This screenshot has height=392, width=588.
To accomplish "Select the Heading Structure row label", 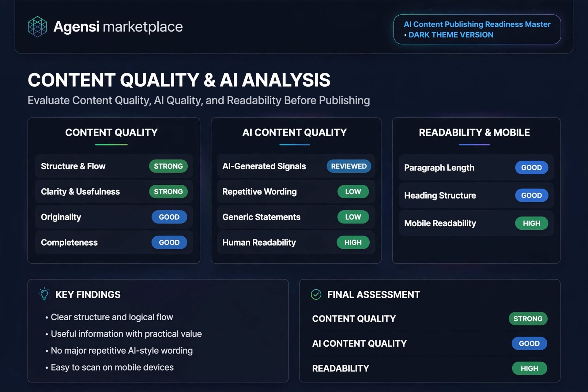I will tap(440, 195).
